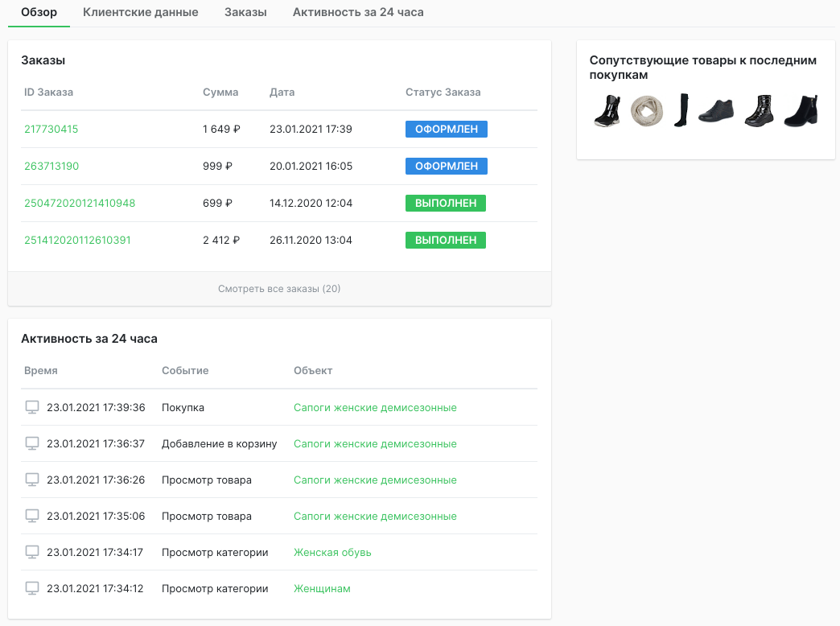The height and width of the screenshot is (626, 840).
Task: Click the monitor icon in the 17:35:06 row
Action: (x=32, y=517)
